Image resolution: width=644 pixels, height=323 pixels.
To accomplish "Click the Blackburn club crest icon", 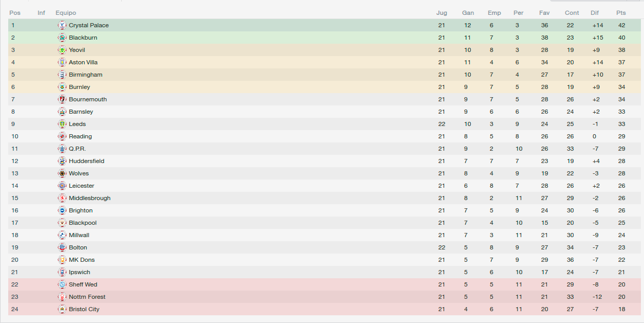I will pos(62,38).
